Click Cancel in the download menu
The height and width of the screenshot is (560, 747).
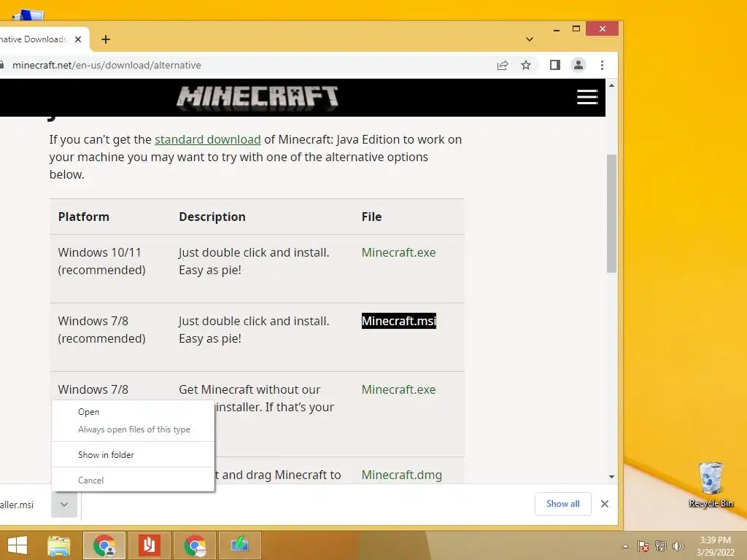(x=133, y=480)
